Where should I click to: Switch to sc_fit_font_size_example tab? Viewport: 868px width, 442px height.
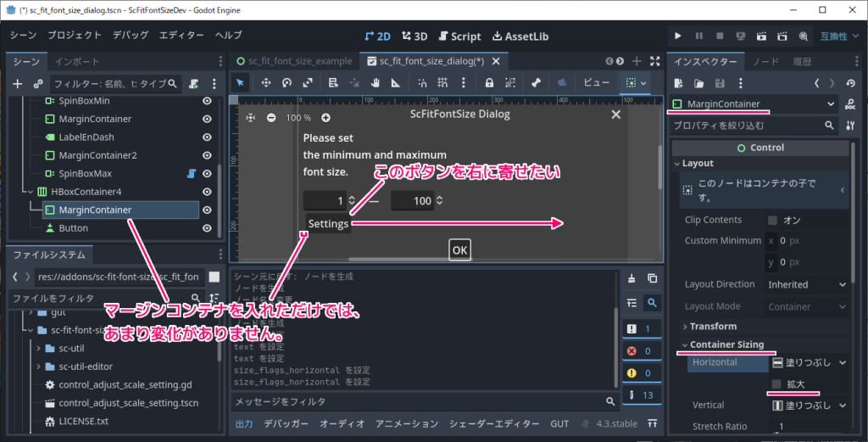point(295,61)
